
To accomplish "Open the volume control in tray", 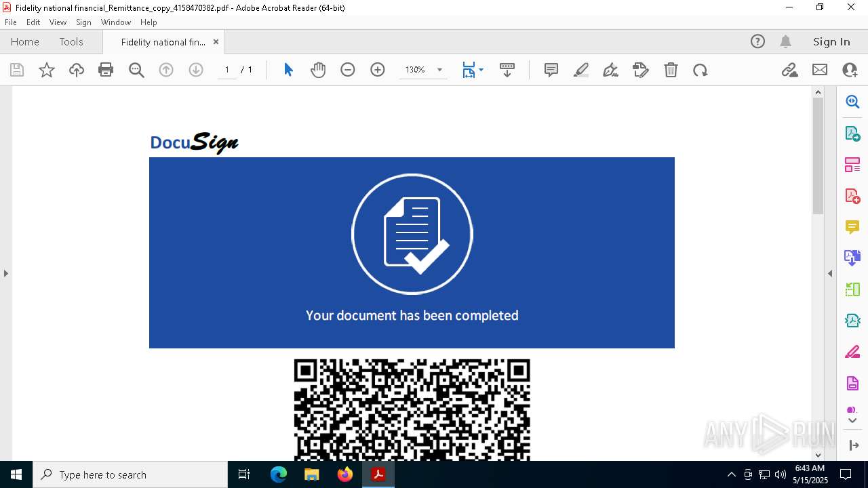I will pyautogui.click(x=781, y=474).
